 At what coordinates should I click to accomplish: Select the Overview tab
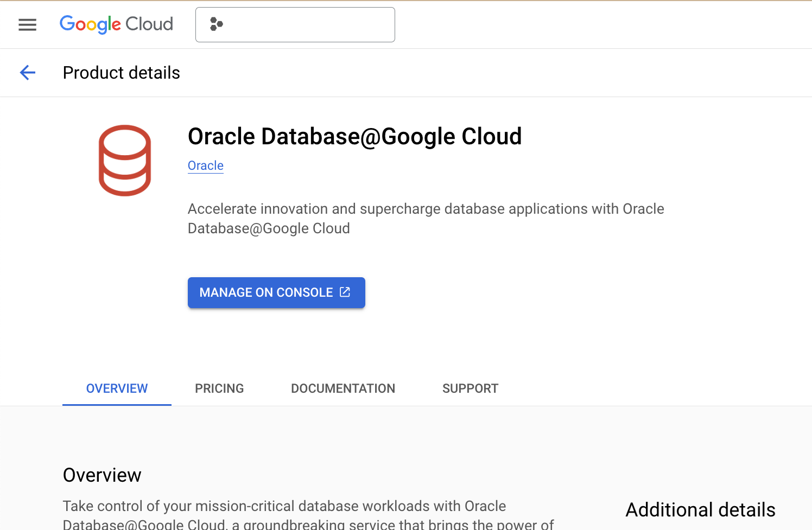coord(117,388)
